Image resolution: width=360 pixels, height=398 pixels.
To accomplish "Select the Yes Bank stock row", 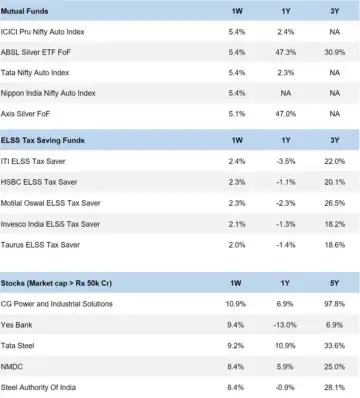I will click(x=180, y=325).
